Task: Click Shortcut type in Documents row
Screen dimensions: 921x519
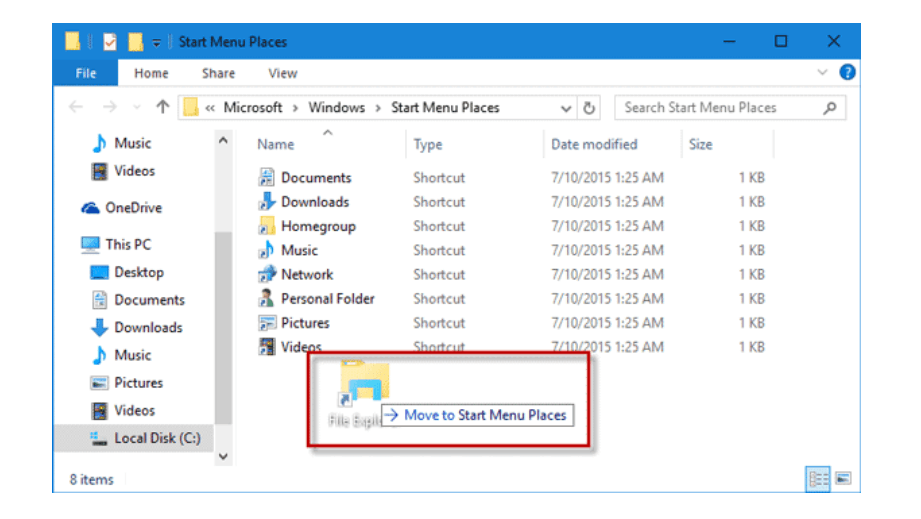Action: pyautogui.click(x=439, y=178)
